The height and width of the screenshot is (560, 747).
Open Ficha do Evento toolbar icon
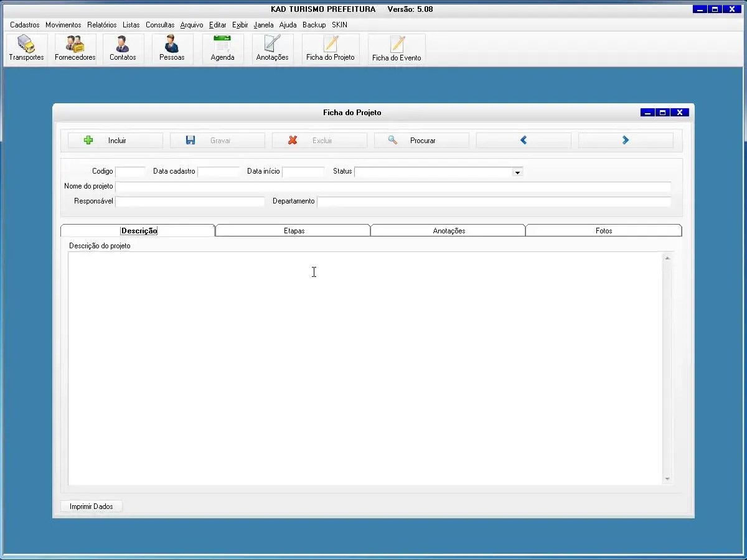click(397, 49)
